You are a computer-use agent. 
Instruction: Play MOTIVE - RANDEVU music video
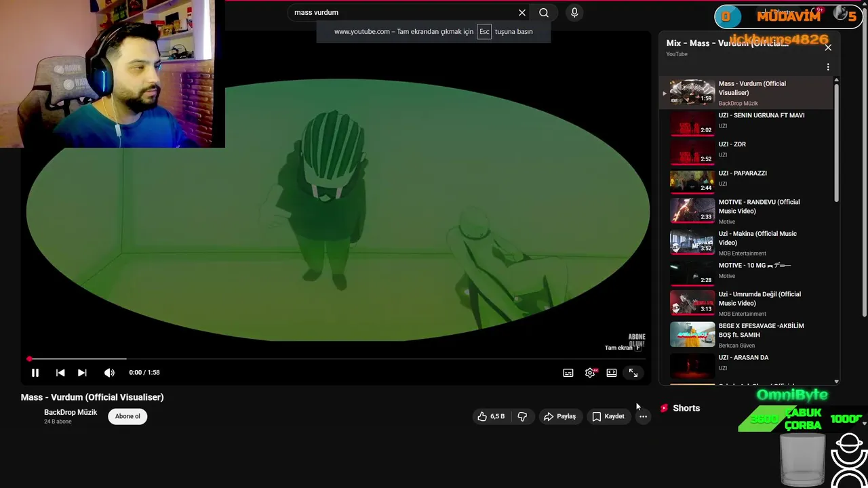[746, 211]
